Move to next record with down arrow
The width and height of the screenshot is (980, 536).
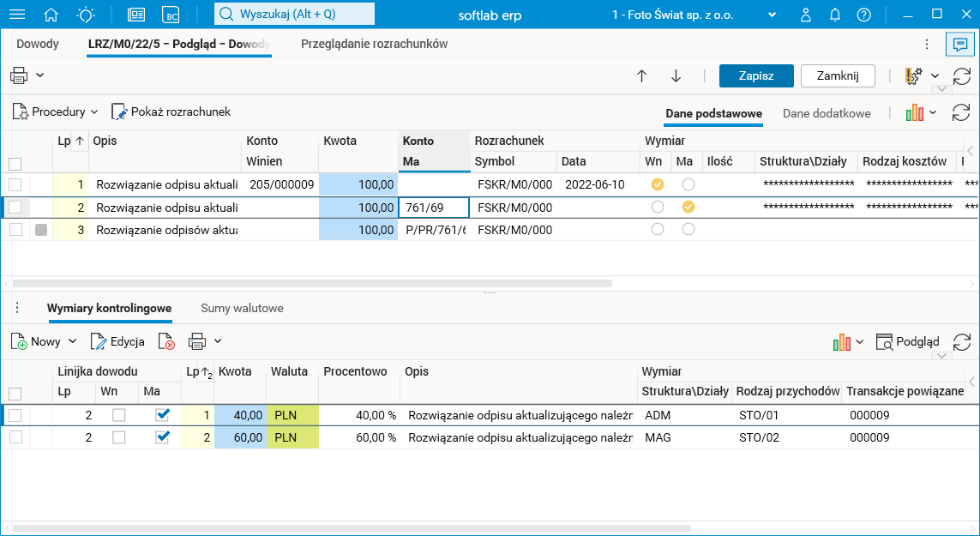(x=676, y=76)
